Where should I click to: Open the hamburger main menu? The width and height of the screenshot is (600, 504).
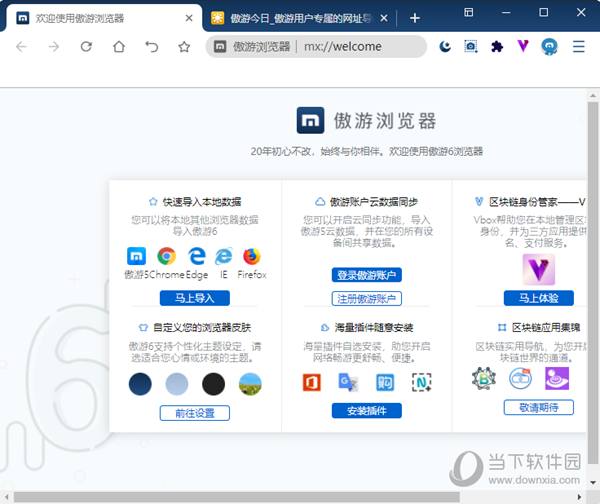(x=579, y=47)
